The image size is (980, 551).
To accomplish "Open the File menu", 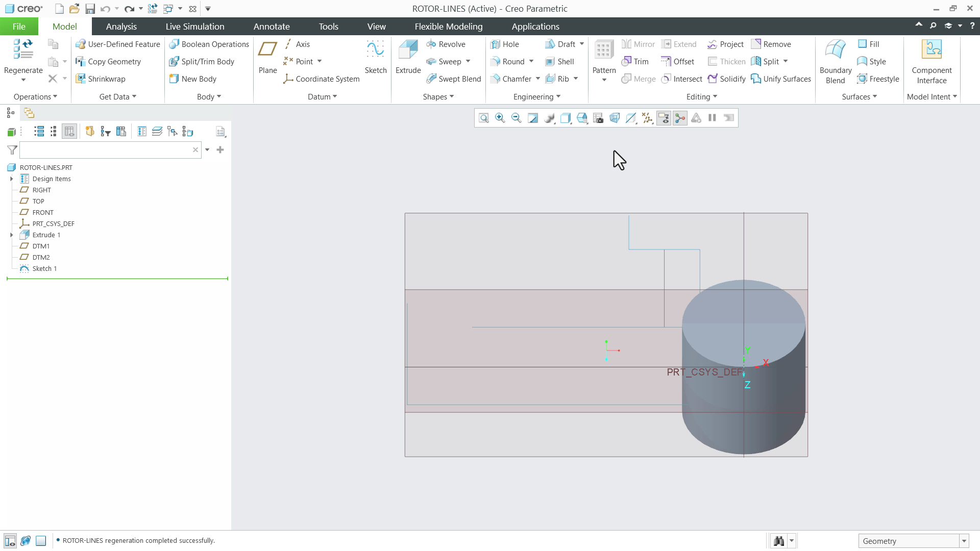I will click(19, 27).
